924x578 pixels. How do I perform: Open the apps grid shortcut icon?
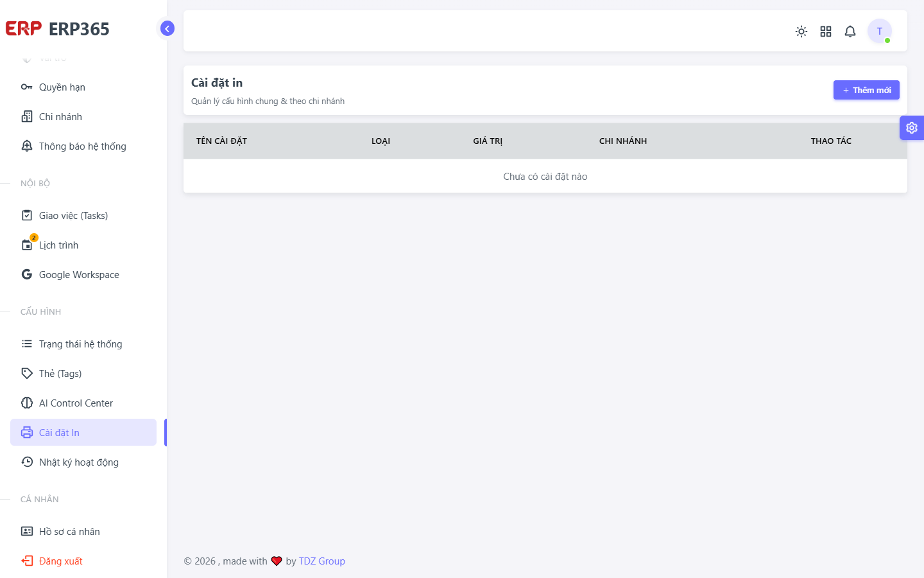[826, 31]
